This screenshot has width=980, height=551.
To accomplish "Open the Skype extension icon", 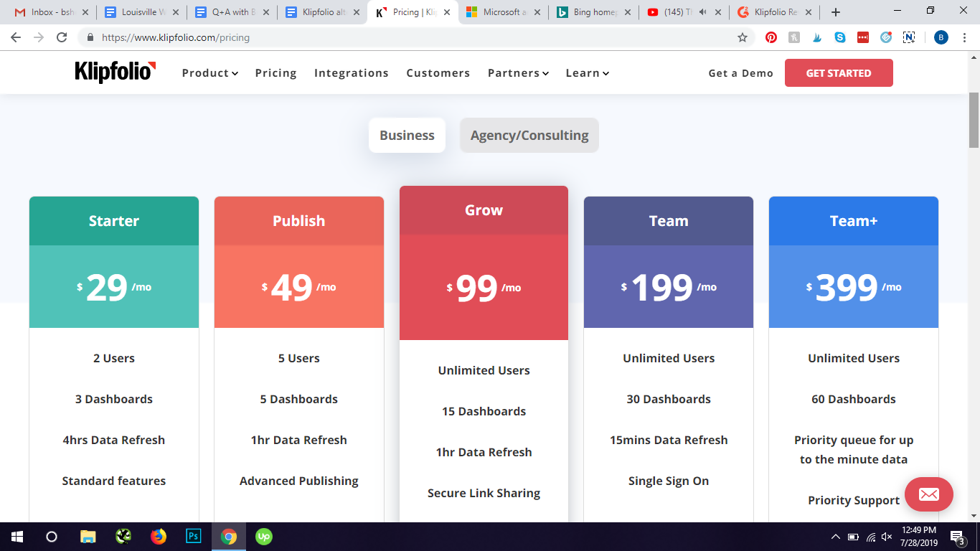I will click(840, 37).
